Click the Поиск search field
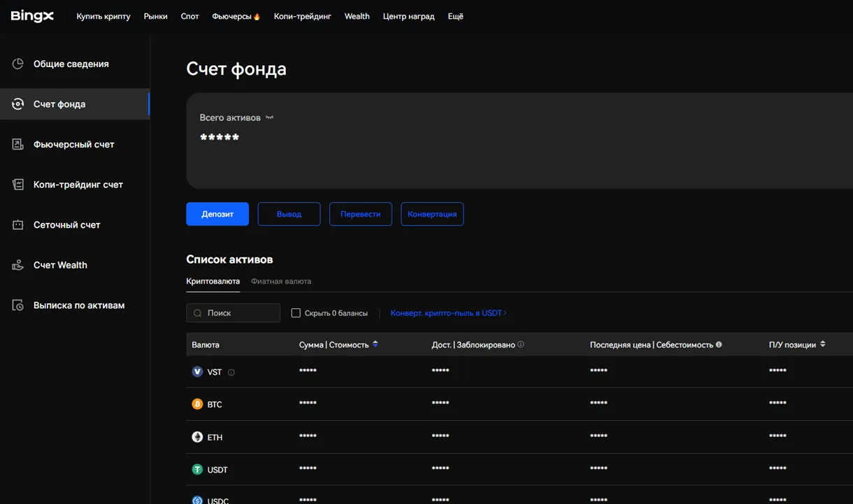 point(233,312)
